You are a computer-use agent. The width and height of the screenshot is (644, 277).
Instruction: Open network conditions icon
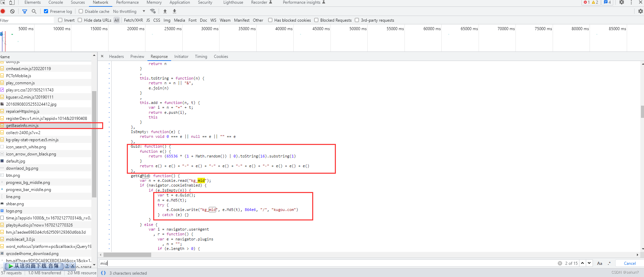coord(153,11)
